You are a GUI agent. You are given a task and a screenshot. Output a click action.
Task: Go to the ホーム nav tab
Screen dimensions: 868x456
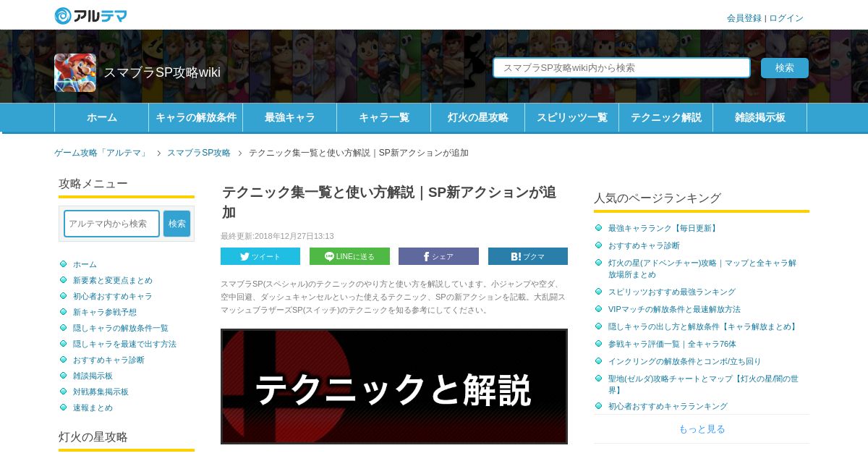click(101, 117)
